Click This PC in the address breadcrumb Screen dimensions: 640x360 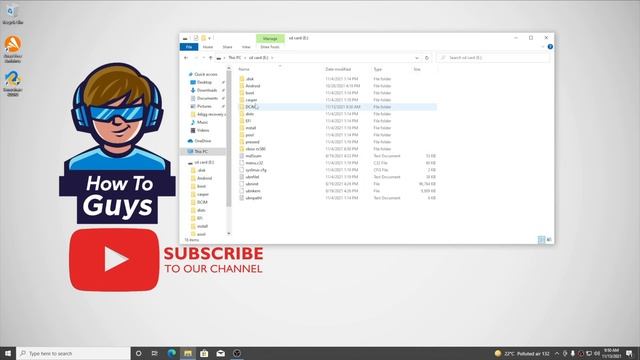(235, 58)
